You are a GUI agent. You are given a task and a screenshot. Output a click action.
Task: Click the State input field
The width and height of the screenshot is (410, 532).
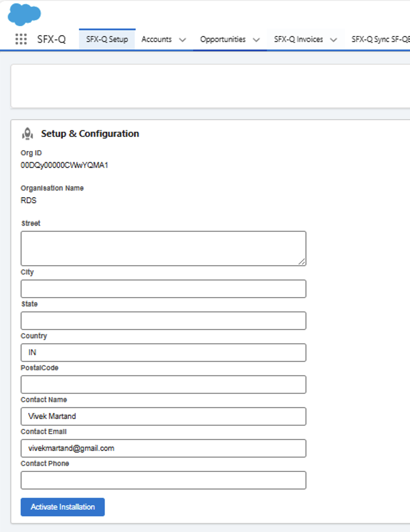coord(163,320)
